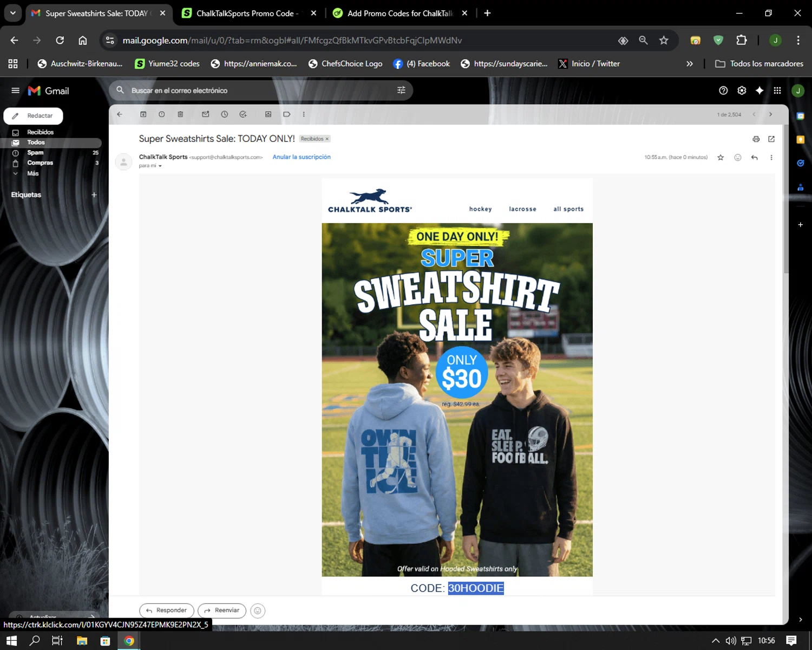Open hockey link in email header

481,209
